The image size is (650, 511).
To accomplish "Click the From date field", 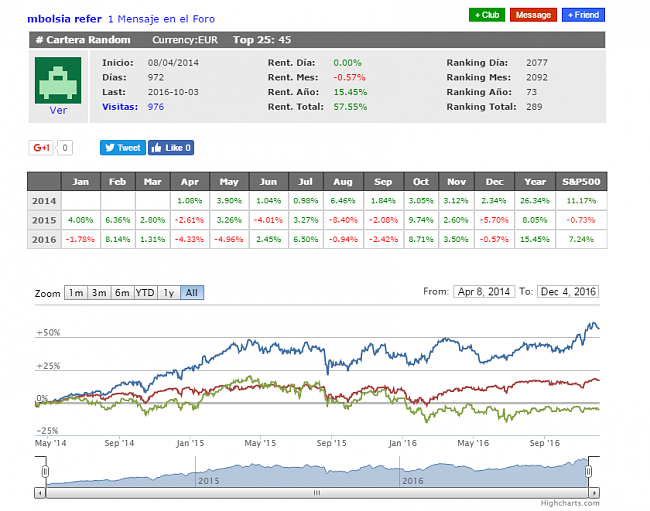I will tap(485, 292).
